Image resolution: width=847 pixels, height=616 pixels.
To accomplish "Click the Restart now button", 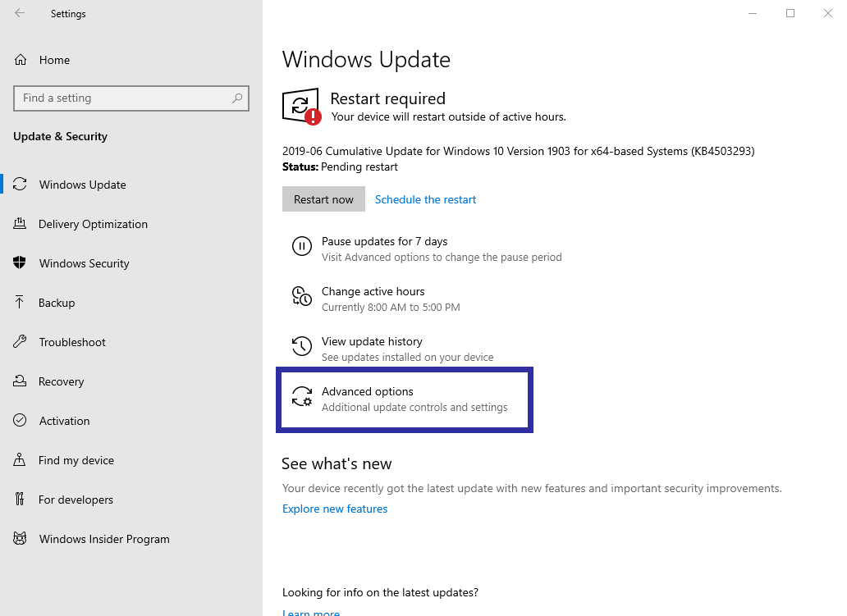I will coord(323,199).
